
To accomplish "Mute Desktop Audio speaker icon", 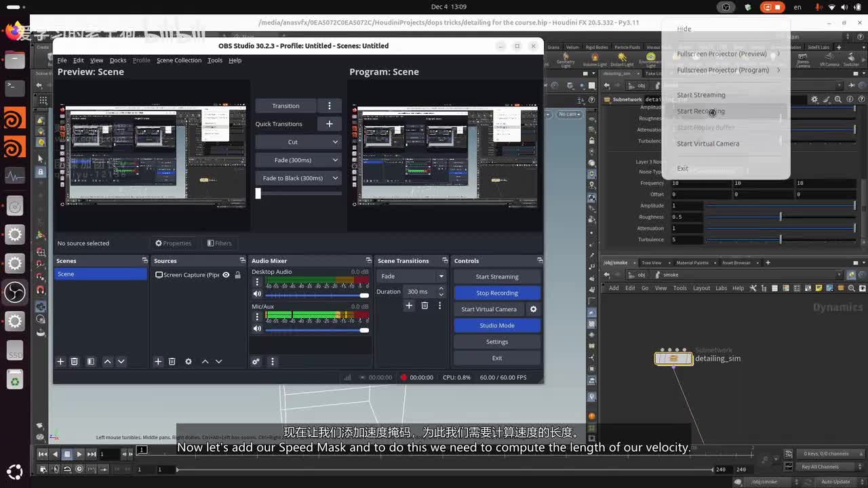I will [257, 294].
